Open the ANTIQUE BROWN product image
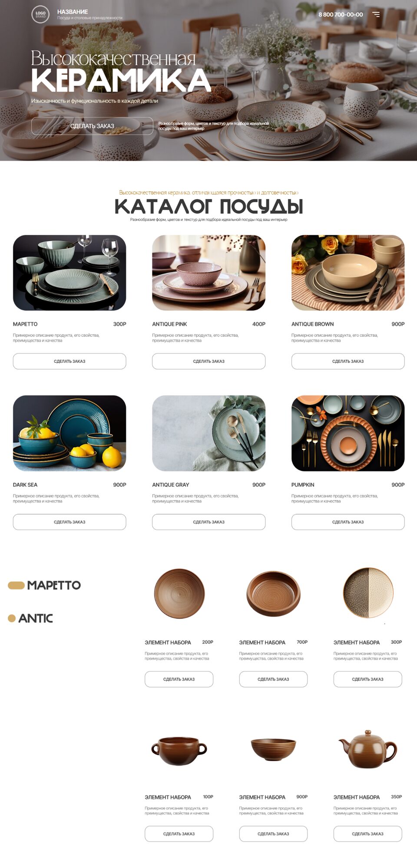417x868 pixels. (348, 273)
